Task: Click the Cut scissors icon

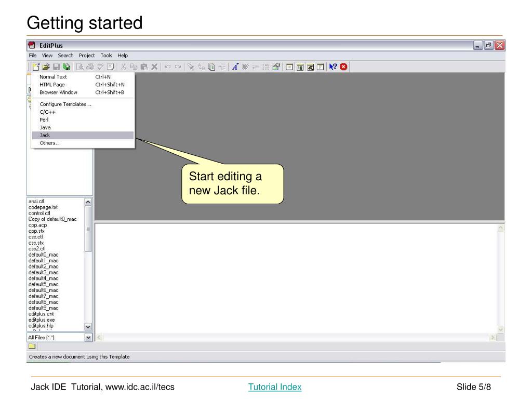Action: (x=124, y=67)
